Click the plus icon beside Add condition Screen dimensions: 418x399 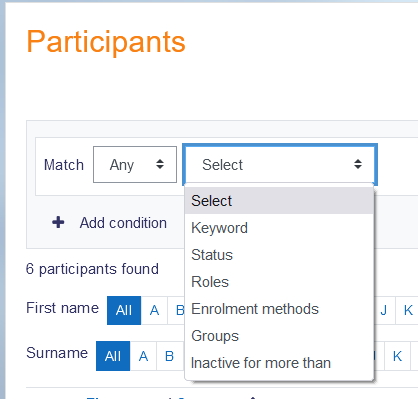pyautogui.click(x=58, y=222)
